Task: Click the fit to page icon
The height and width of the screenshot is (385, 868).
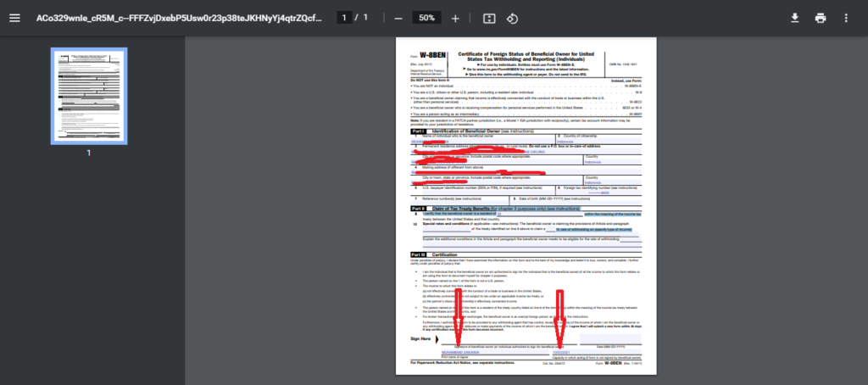Action: click(x=489, y=19)
